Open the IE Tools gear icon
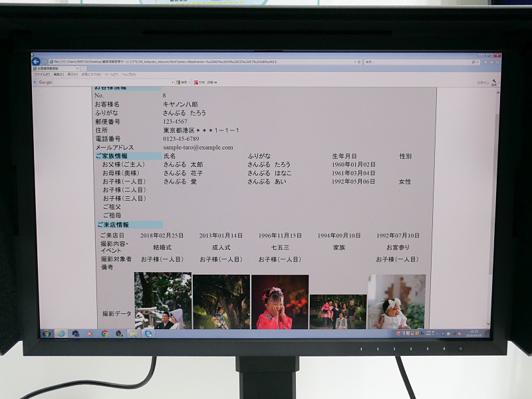 point(497,62)
